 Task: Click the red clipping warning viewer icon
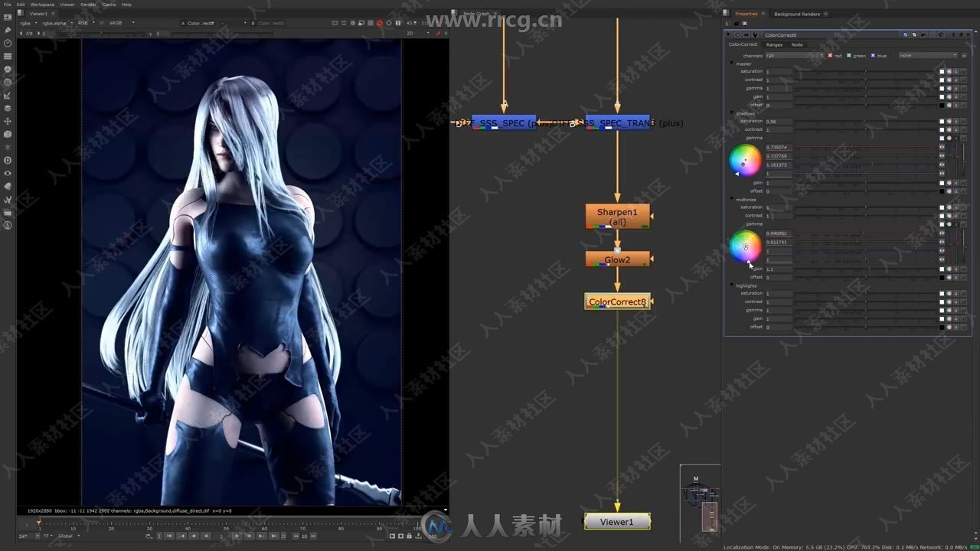point(380,23)
